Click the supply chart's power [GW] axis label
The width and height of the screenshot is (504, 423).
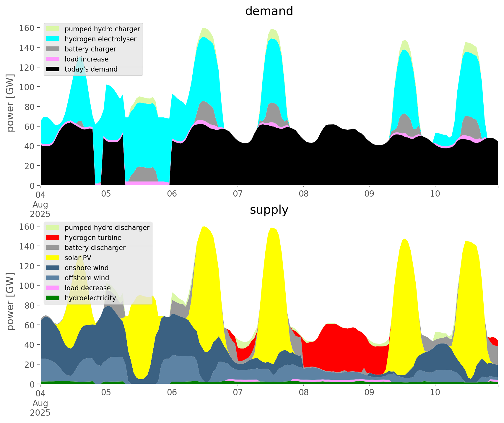point(10,302)
